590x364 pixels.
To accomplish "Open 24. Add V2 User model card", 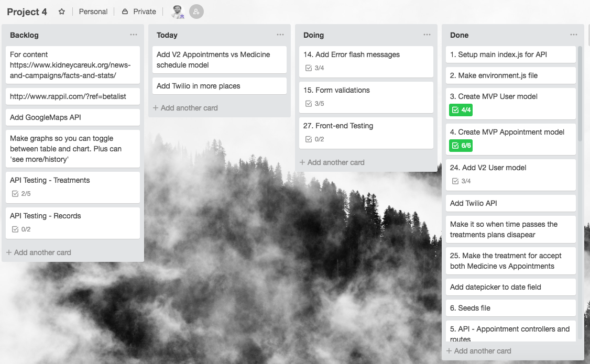I will (510, 175).
